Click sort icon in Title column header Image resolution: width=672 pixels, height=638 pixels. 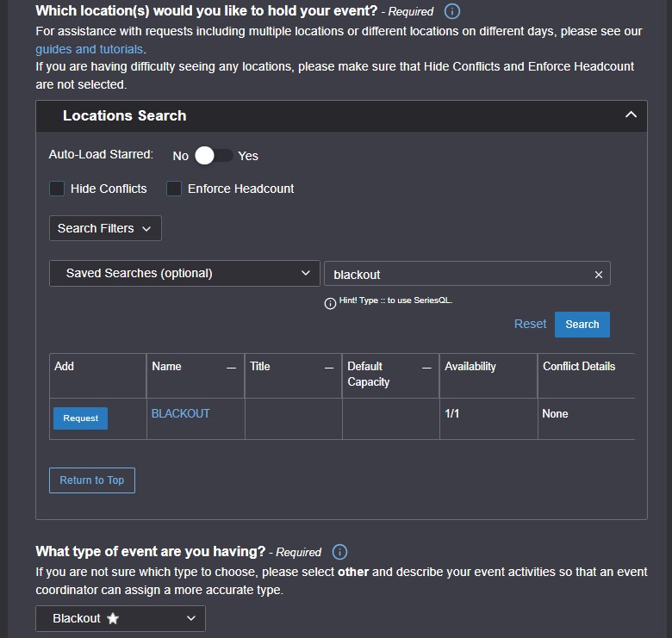(329, 368)
